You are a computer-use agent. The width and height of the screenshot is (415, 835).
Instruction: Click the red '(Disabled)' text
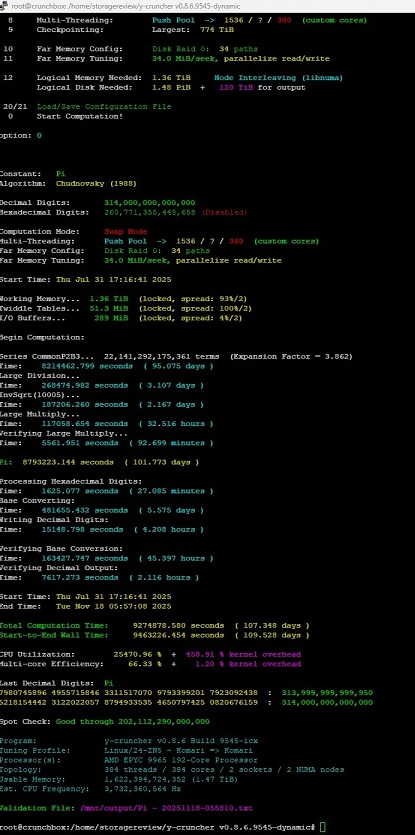tap(224, 212)
